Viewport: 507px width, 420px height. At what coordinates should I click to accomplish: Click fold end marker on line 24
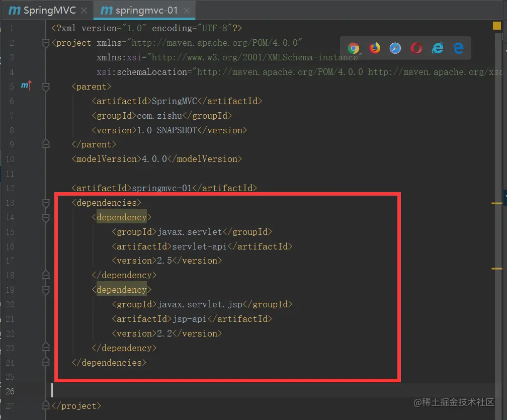pyautogui.click(x=46, y=362)
